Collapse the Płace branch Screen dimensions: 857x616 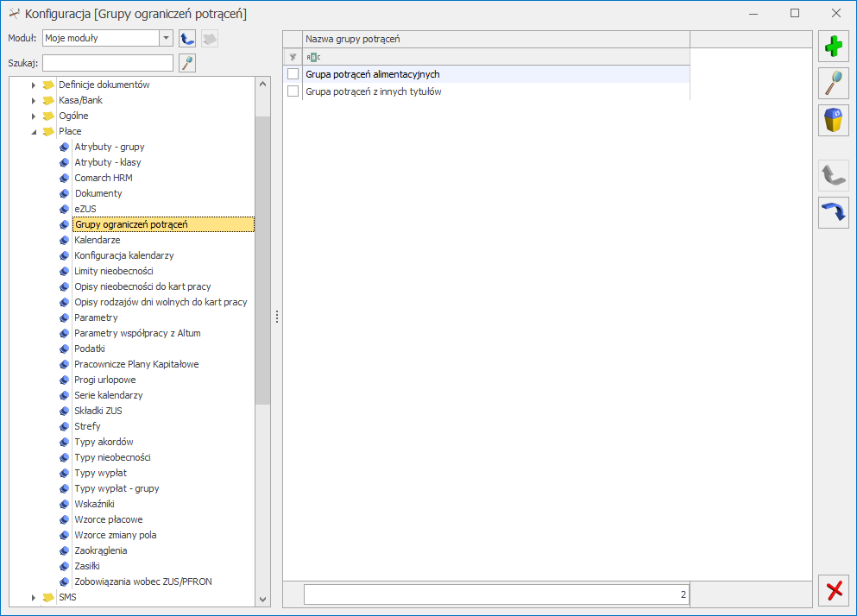tap(34, 132)
